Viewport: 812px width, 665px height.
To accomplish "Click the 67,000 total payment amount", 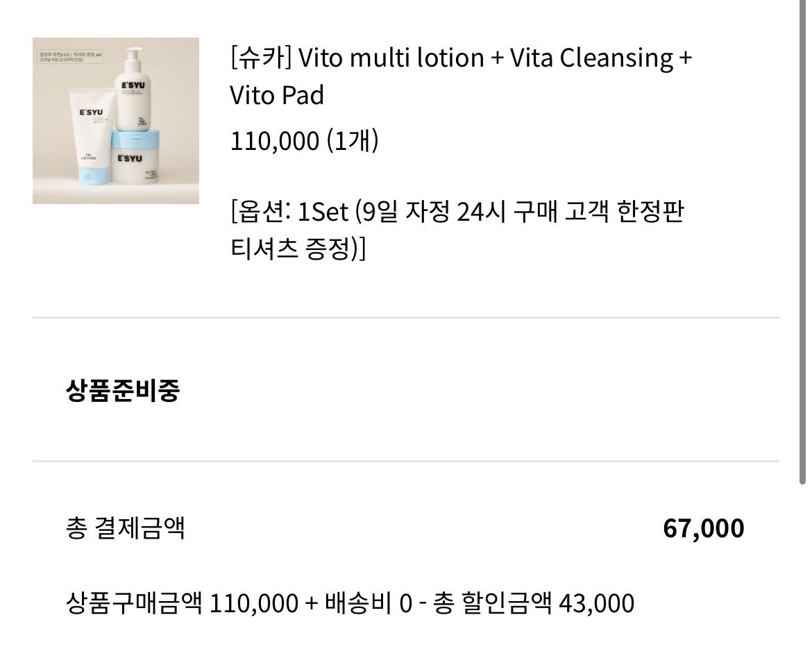I will pos(704,529).
